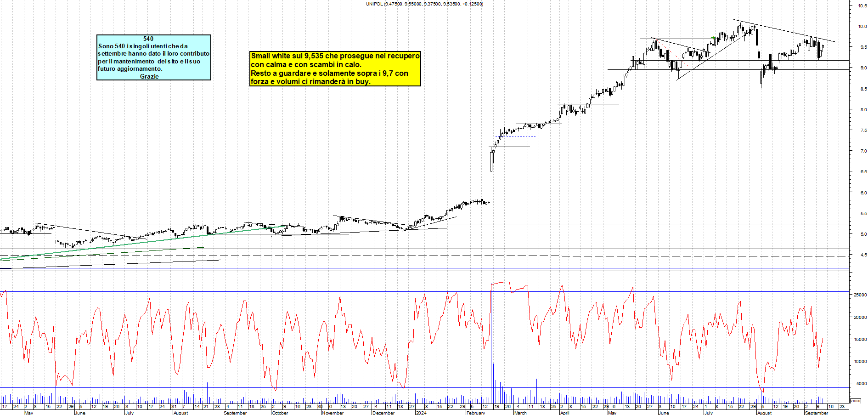Click the 9.0 price axis label
Screen dimensions: 868x415
[863, 68]
